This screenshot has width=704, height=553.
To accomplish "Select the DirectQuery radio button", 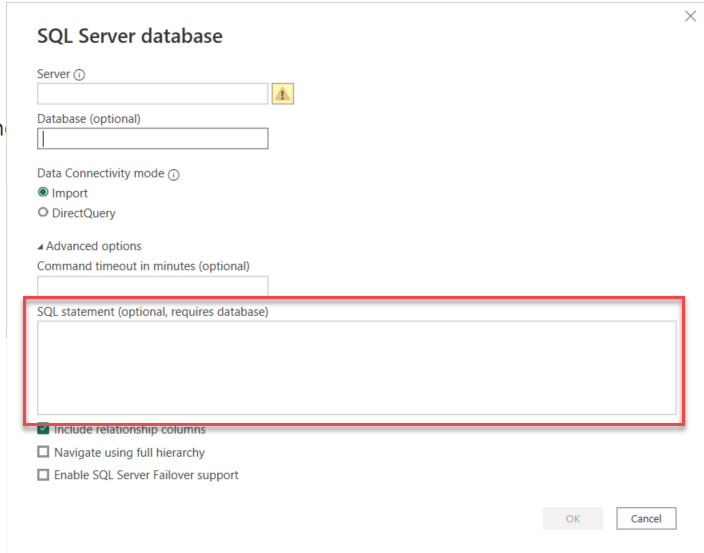I will 43,212.
